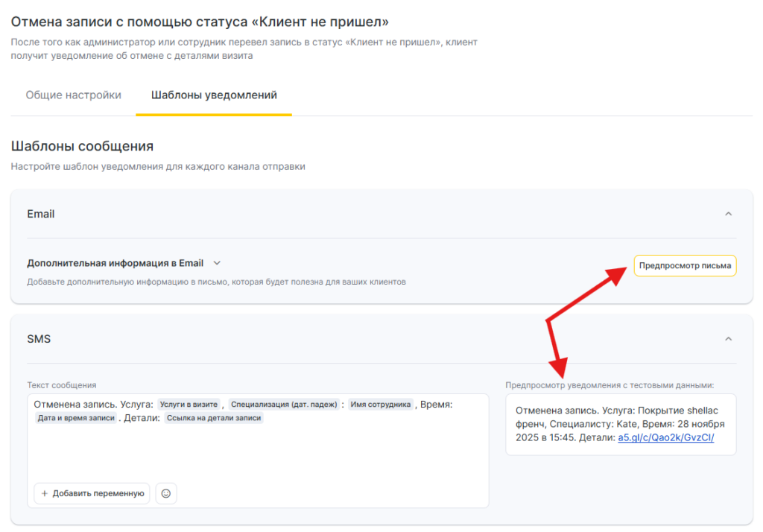Click the Предпросмотр письма button
This screenshot has height=532, width=763.
tap(685, 265)
